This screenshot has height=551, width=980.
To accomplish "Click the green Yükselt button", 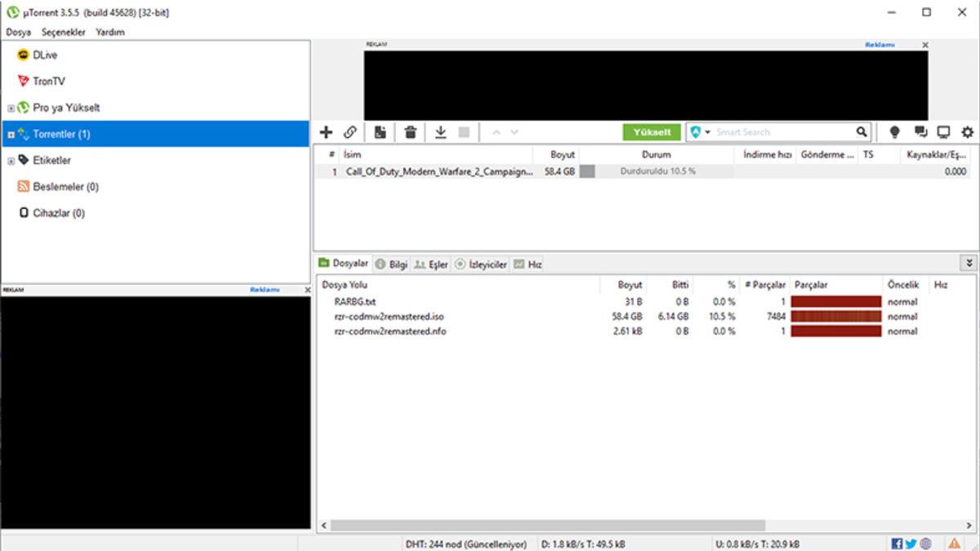I will pos(651,131).
